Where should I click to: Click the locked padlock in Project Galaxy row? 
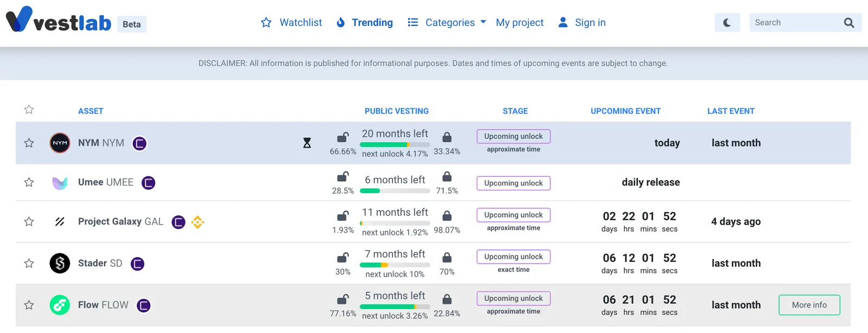tap(447, 215)
